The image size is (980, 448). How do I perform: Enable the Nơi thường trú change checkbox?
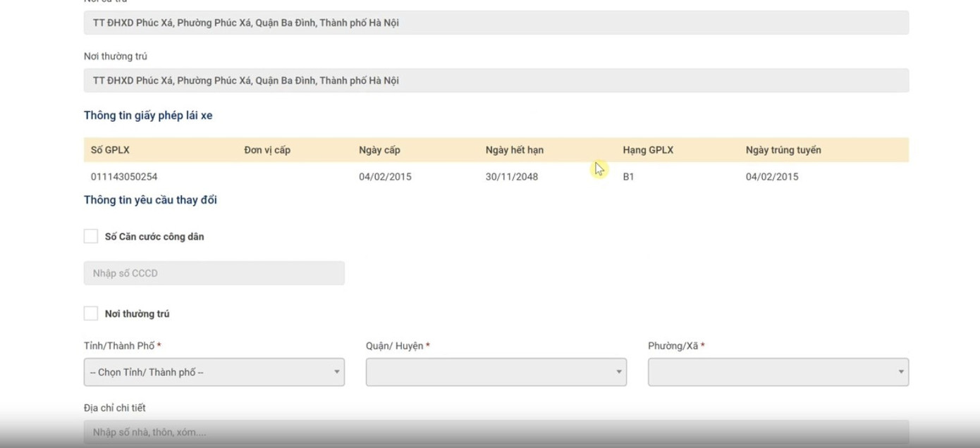pos(91,314)
